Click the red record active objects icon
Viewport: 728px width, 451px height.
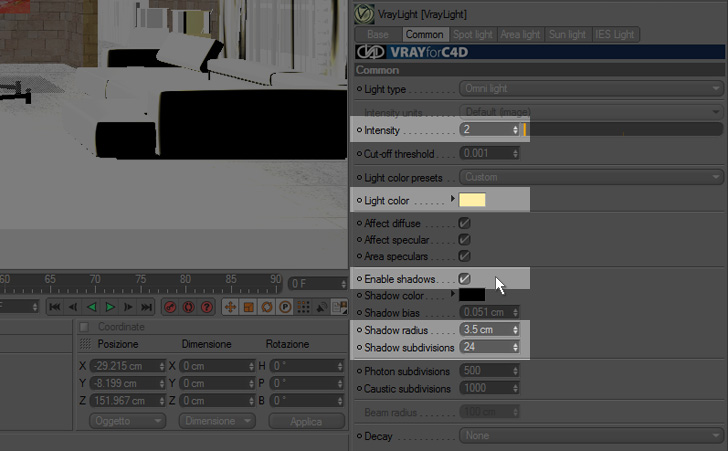pos(170,307)
